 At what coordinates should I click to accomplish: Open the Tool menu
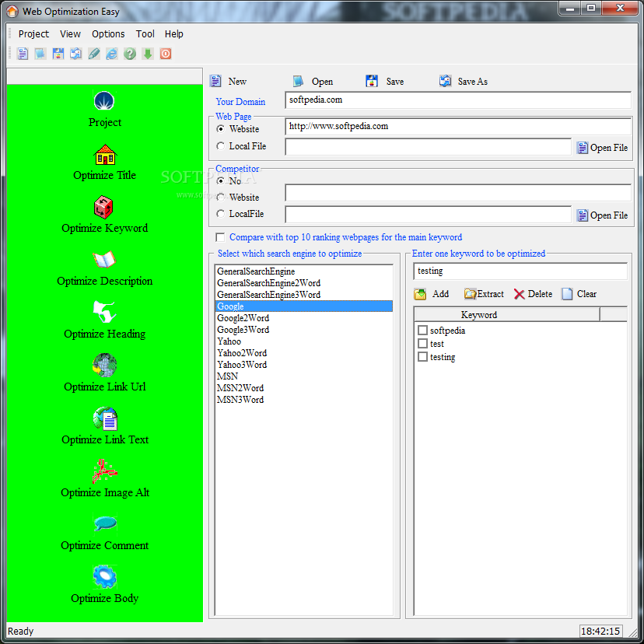click(x=145, y=34)
